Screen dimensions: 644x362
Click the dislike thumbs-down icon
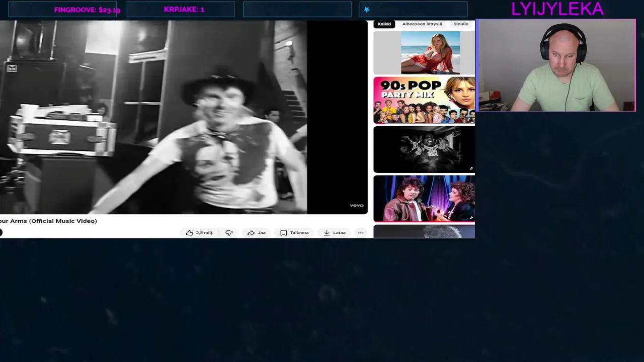tap(229, 233)
